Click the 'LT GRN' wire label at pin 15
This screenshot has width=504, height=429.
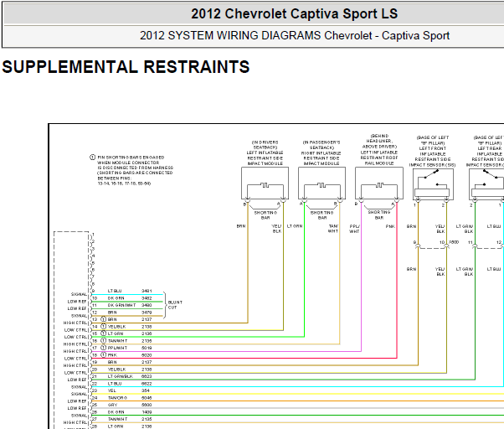tap(116, 333)
